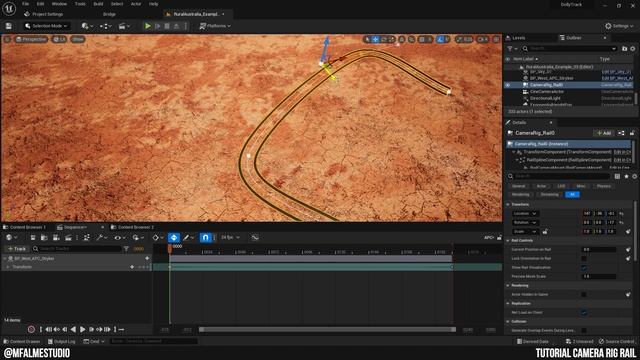This screenshot has width=640, height=360.
Task: Click the stop simulation square icon
Action: click(x=167, y=26)
